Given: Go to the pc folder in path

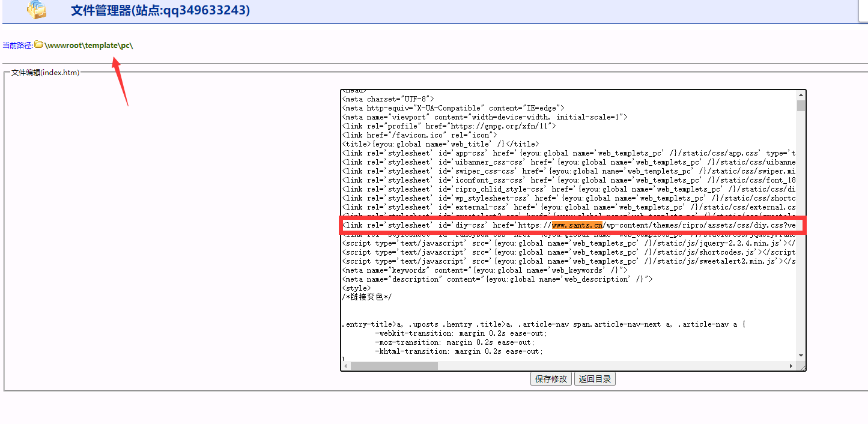Looking at the screenshot, I should point(126,46).
